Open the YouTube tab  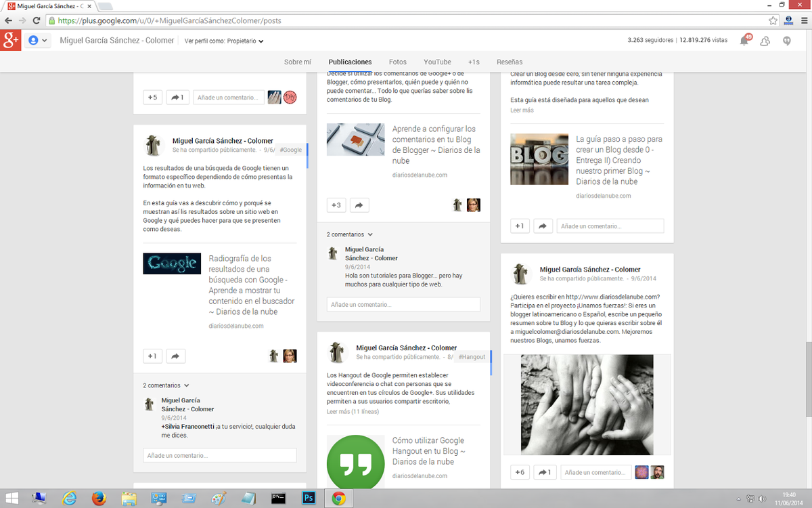tap(437, 62)
